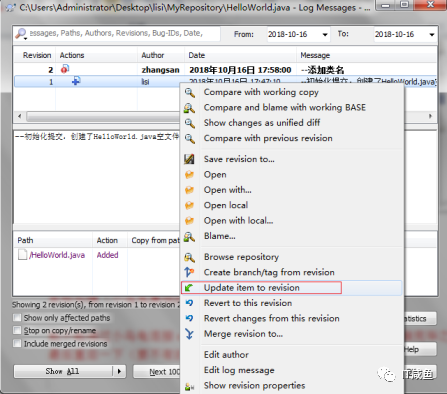Click the blue added action icon in revision 1
This screenshot has height=394, width=447.
coord(76,81)
